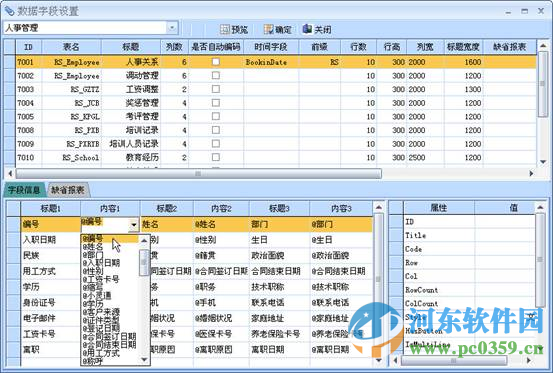Screen dimensions: 553x373
Task: Click the ID column header
Action: [x=29, y=47]
